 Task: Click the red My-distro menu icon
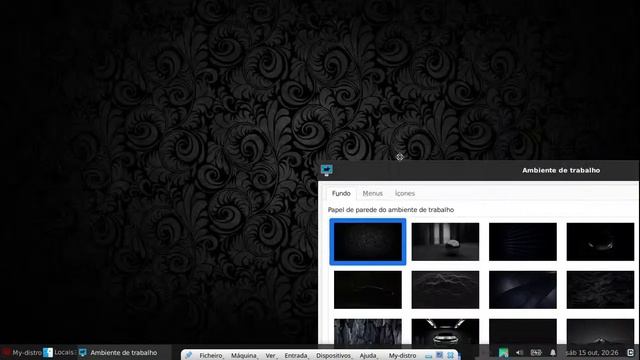6,353
